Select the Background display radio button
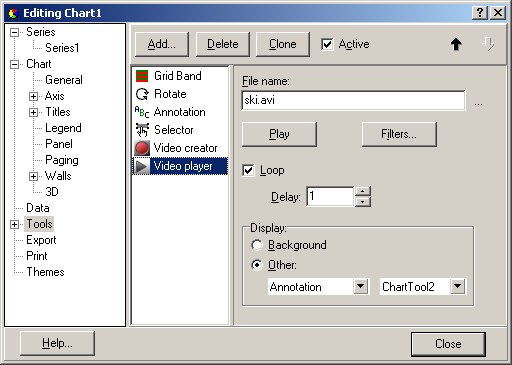 point(257,245)
